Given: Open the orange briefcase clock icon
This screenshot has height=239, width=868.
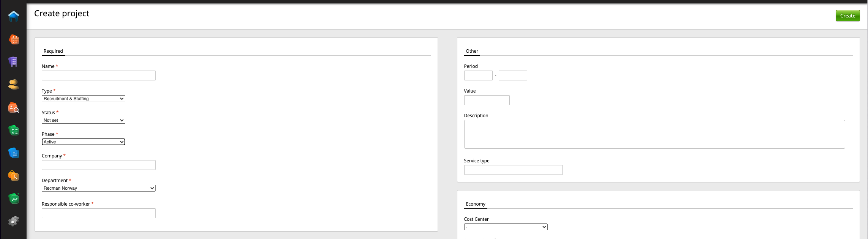Looking at the screenshot, I should point(14,176).
